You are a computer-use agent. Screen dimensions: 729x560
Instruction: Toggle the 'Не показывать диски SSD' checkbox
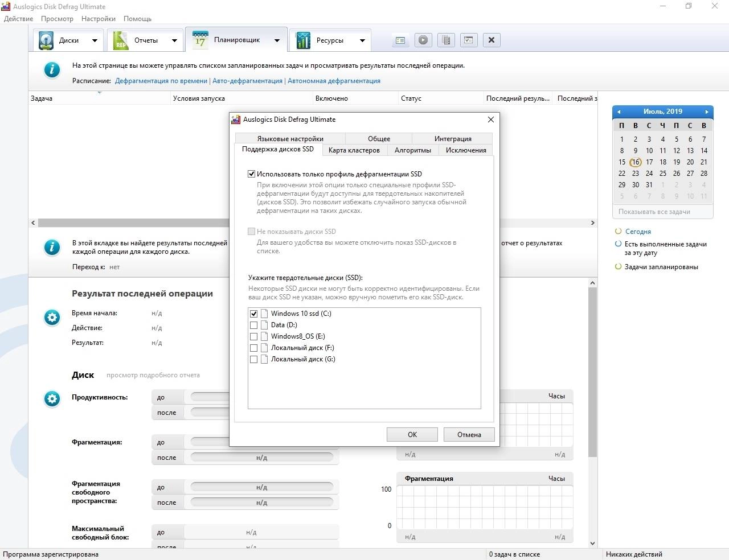point(251,232)
